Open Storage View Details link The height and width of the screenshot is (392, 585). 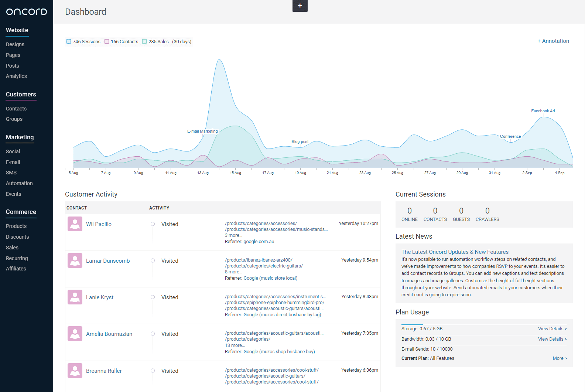pyautogui.click(x=552, y=329)
